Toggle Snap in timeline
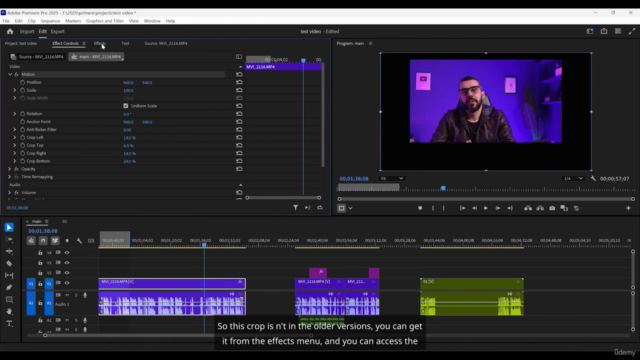Viewport: 640px width, 360px height. [x=43, y=241]
